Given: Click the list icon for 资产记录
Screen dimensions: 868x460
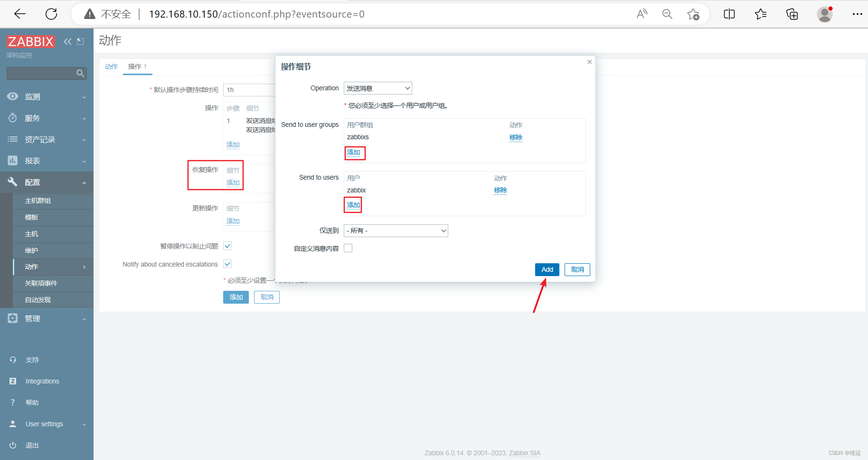Looking at the screenshot, I should point(13,139).
